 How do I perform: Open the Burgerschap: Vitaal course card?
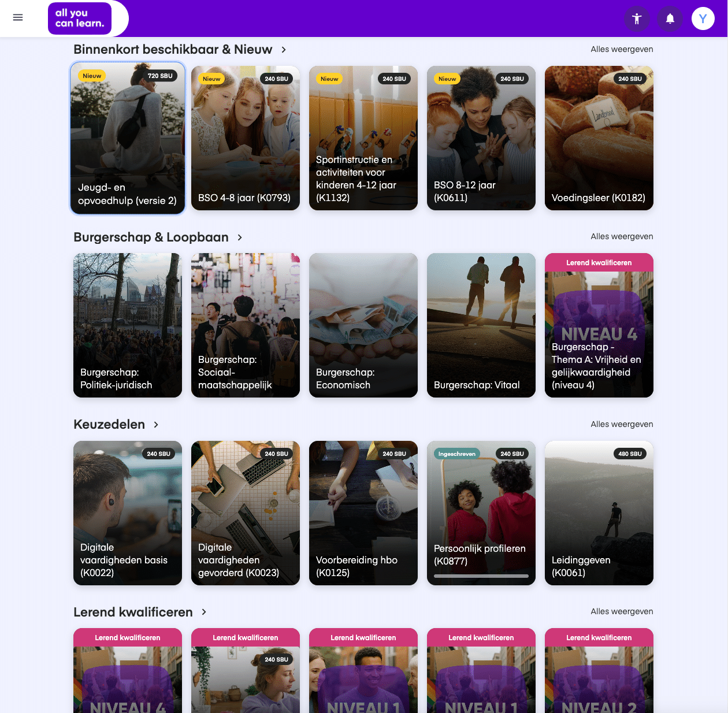[x=481, y=325]
